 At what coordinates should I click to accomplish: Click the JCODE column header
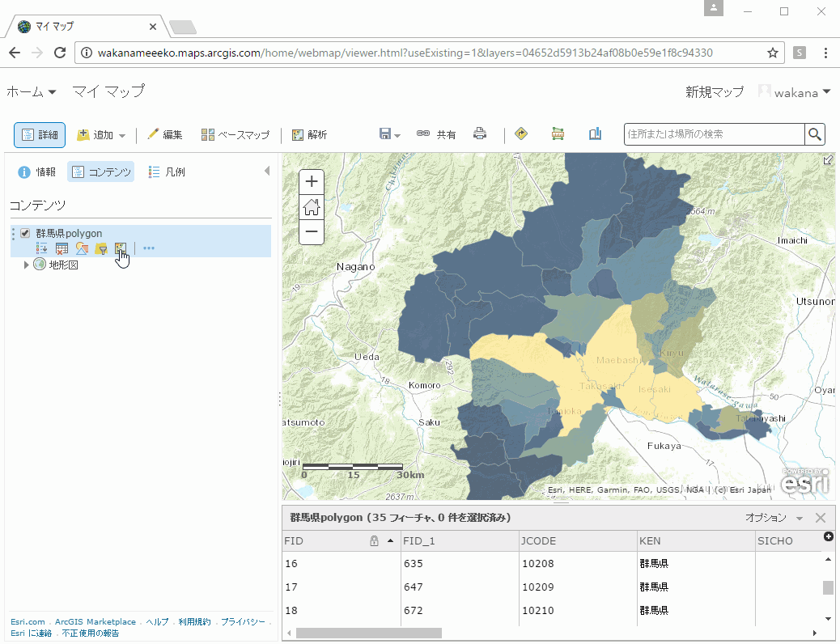coord(578,540)
